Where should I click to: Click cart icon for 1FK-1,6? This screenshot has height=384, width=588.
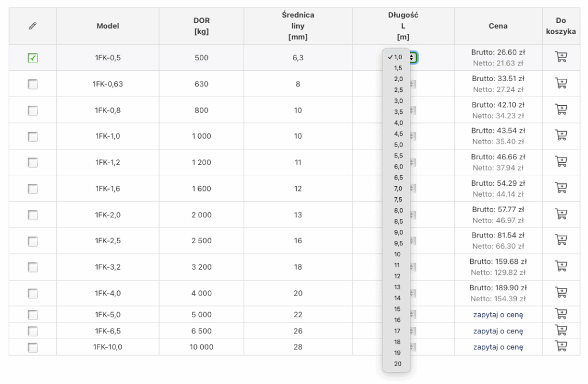[560, 189]
